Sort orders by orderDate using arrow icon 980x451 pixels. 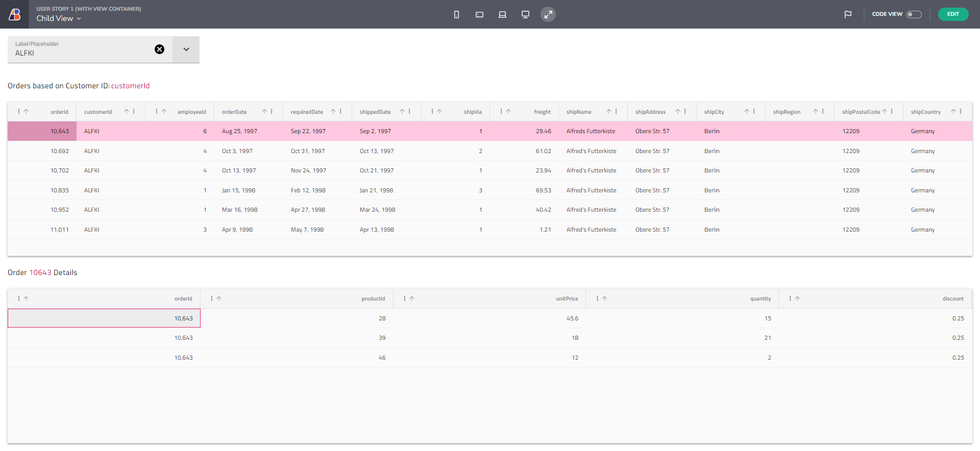point(264,112)
